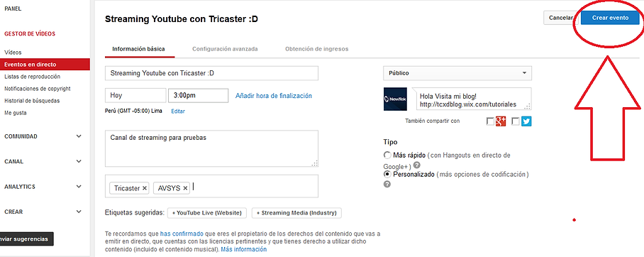The image size is (644, 257).
Task: Go to Vídeos in sidebar
Action: coord(13,53)
